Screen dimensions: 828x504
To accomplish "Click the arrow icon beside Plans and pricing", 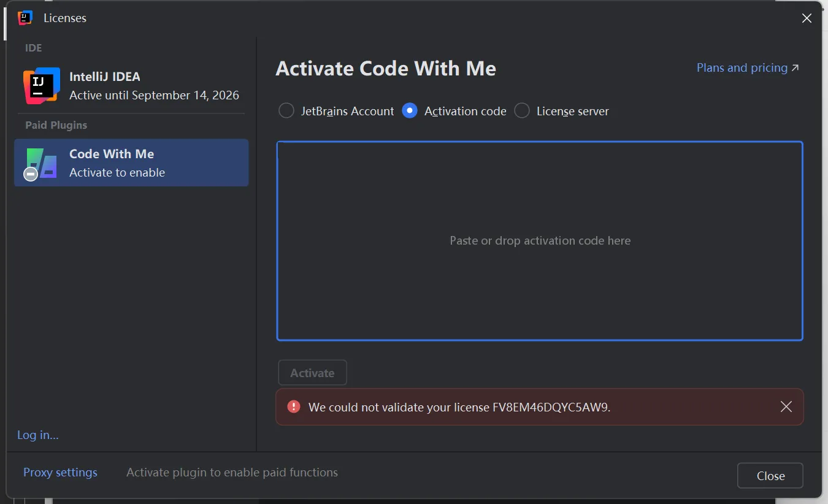I will point(795,68).
